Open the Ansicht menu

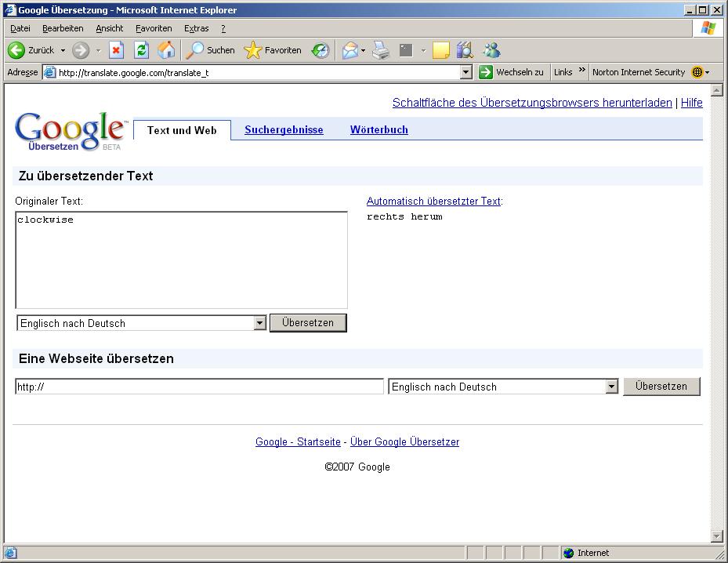110,28
